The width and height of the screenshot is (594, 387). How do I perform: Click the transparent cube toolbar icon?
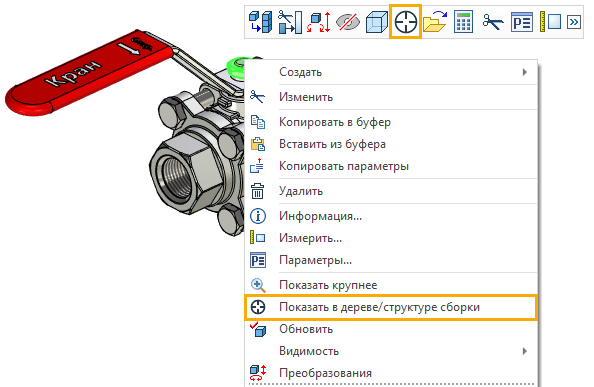pos(376,22)
